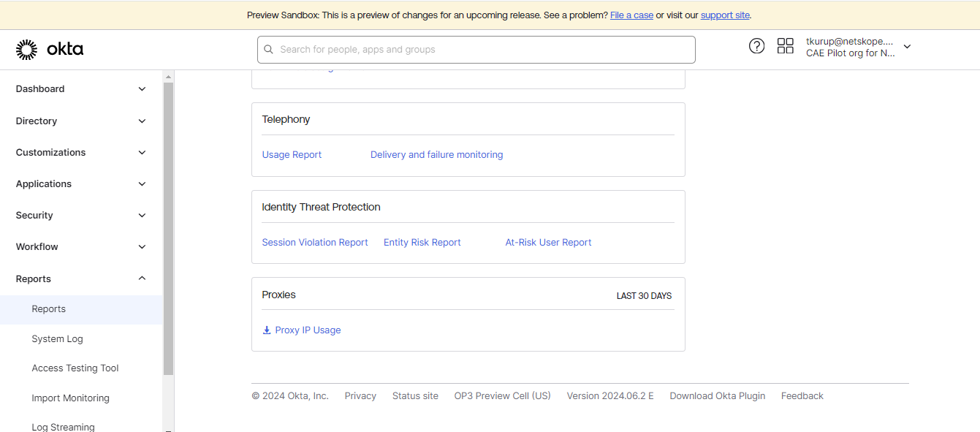Select Import Monitoring in sidebar
The width and height of the screenshot is (980, 432).
(x=70, y=398)
